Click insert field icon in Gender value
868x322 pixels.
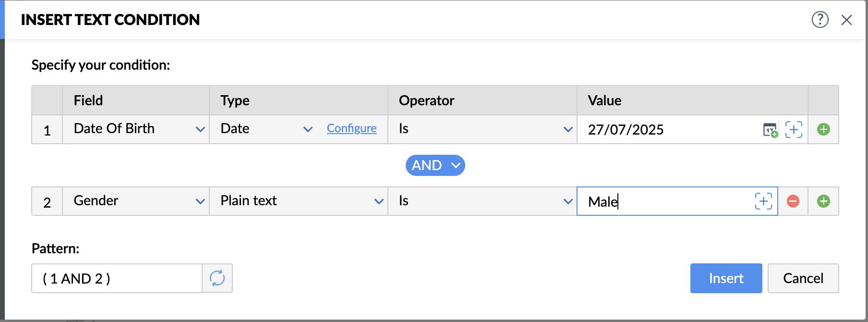tap(763, 201)
